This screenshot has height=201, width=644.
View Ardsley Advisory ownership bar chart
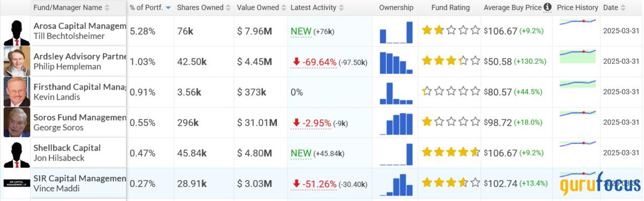pyautogui.click(x=396, y=62)
